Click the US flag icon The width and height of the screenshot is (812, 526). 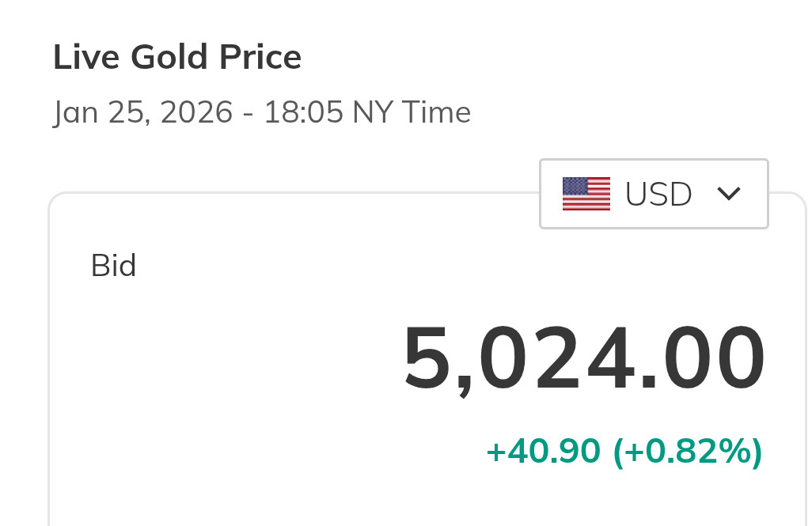(586, 194)
